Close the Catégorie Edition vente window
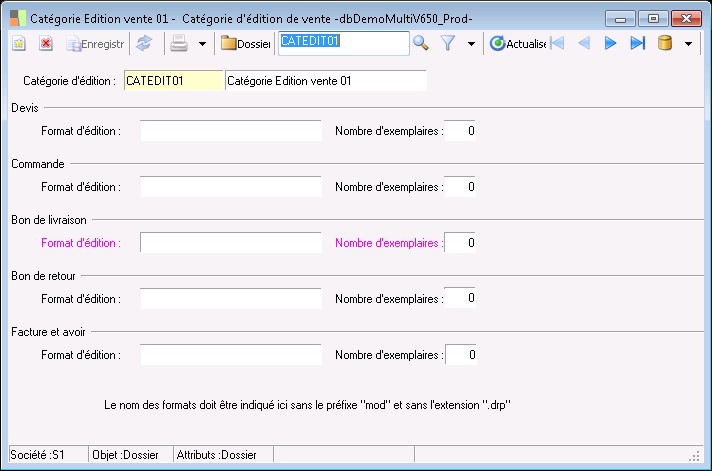This screenshot has width=712, height=471. [x=686, y=19]
